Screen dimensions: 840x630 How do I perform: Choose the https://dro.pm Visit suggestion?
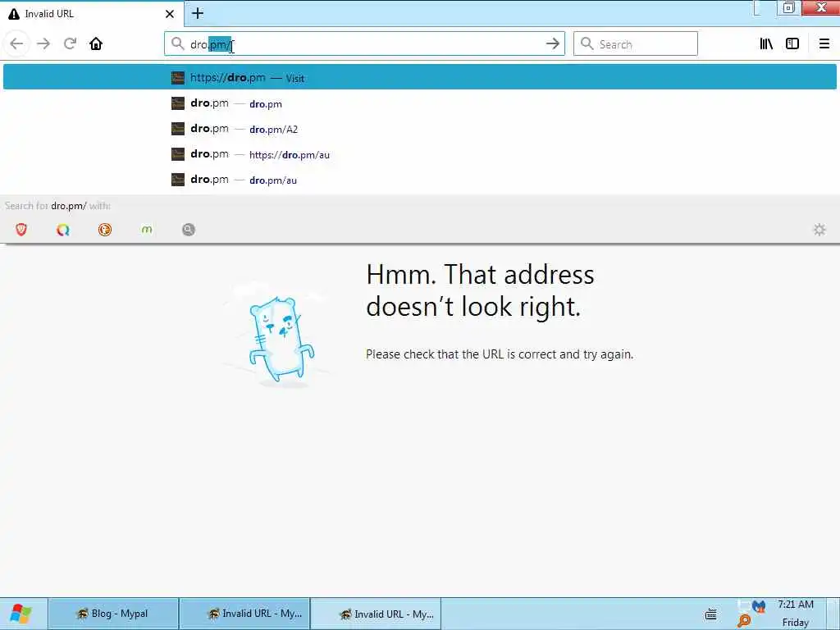(419, 78)
